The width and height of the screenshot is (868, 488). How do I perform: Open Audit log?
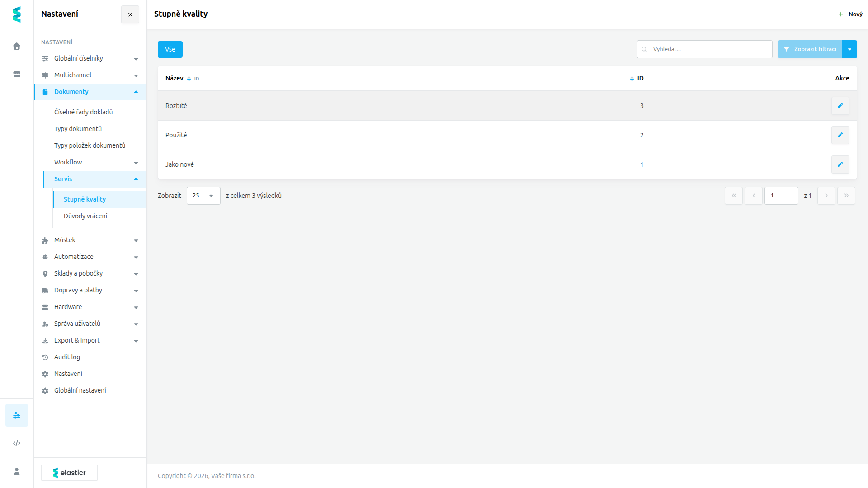coord(67,357)
